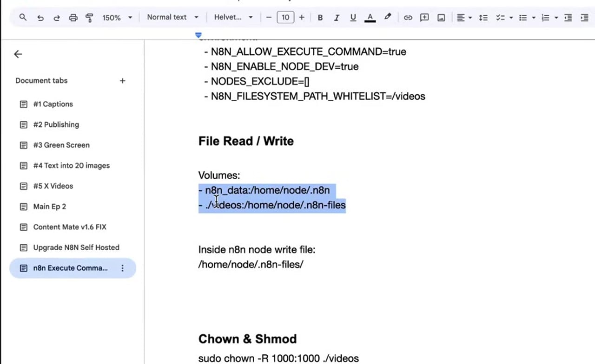Click the font size field showing 10
The image size is (595, 364).
285,17
